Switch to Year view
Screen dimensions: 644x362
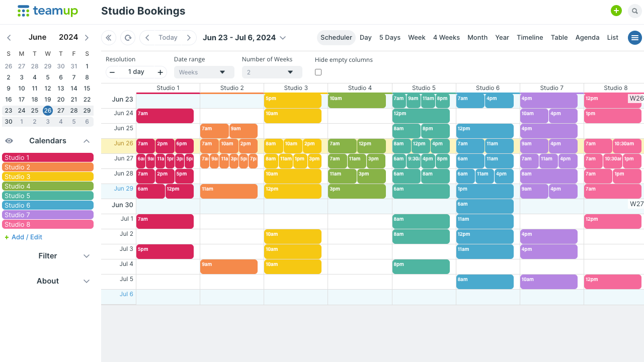pos(502,38)
